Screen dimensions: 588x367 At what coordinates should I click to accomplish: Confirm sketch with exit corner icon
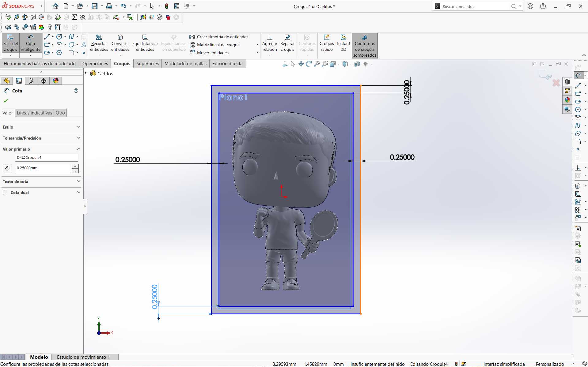[x=545, y=76]
